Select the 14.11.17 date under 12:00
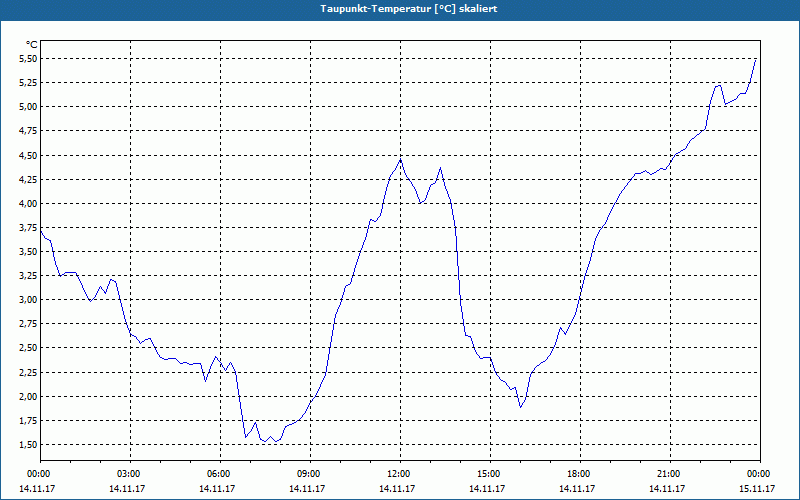The image size is (800, 500). click(397, 488)
